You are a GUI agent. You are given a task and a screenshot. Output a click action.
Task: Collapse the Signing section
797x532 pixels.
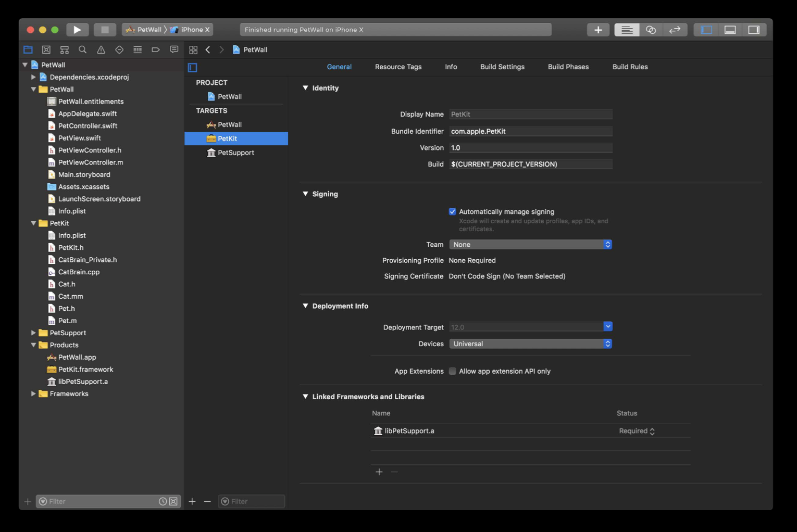click(x=305, y=194)
